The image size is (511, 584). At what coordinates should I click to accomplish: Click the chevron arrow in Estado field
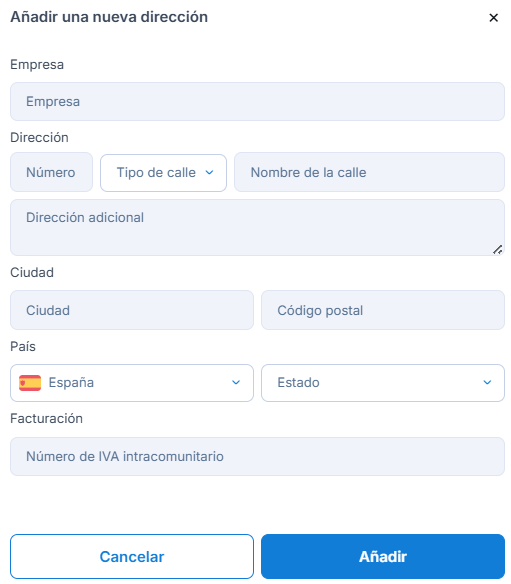pyautogui.click(x=487, y=383)
